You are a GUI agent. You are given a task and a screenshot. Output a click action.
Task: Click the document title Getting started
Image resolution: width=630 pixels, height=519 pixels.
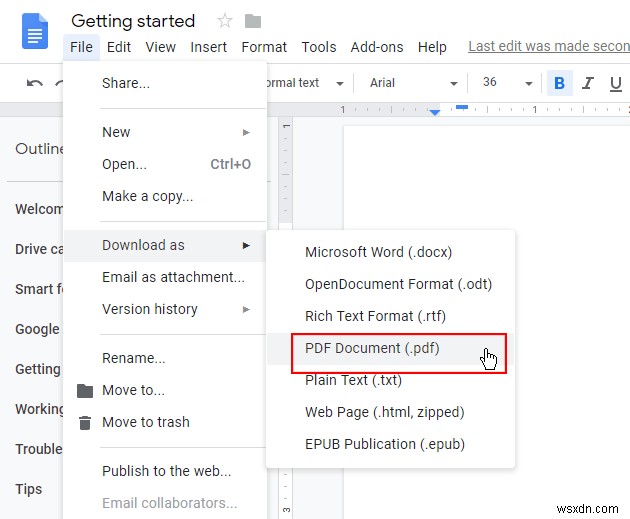tap(133, 21)
